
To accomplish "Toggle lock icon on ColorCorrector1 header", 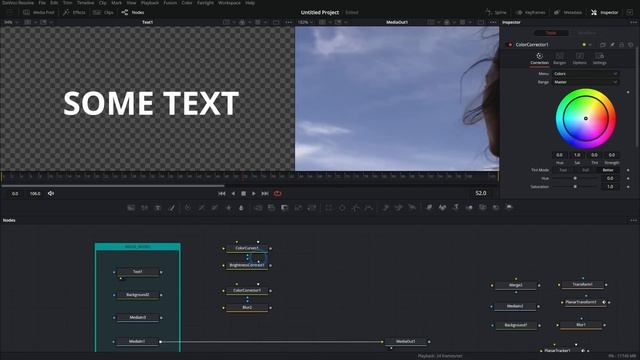I will [x=622, y=44].
